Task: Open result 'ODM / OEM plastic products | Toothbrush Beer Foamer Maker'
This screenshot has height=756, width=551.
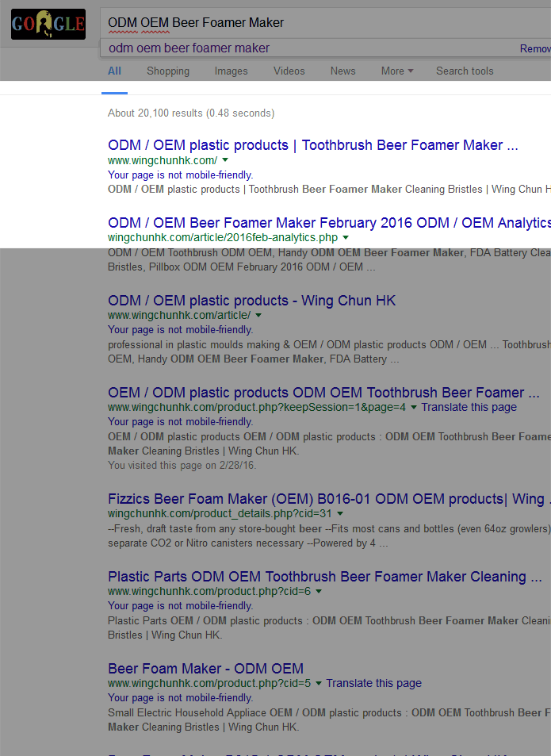Action: click(x=313, y=145)
